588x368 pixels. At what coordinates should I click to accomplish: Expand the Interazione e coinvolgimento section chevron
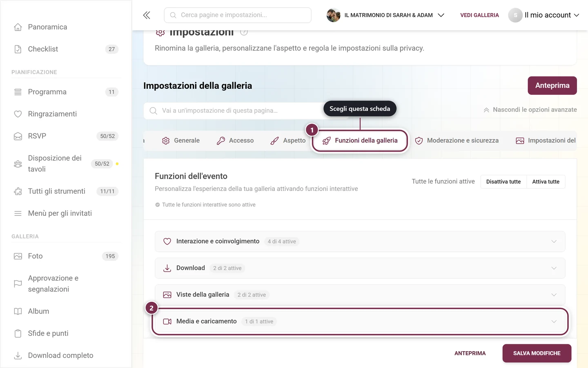[x=554, y=242]
